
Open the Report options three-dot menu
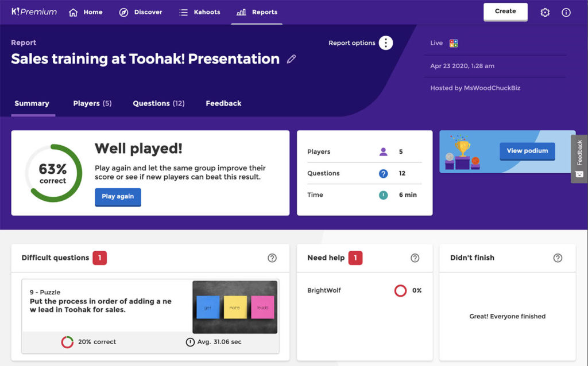pyautogui.click(x=386, y=42)
